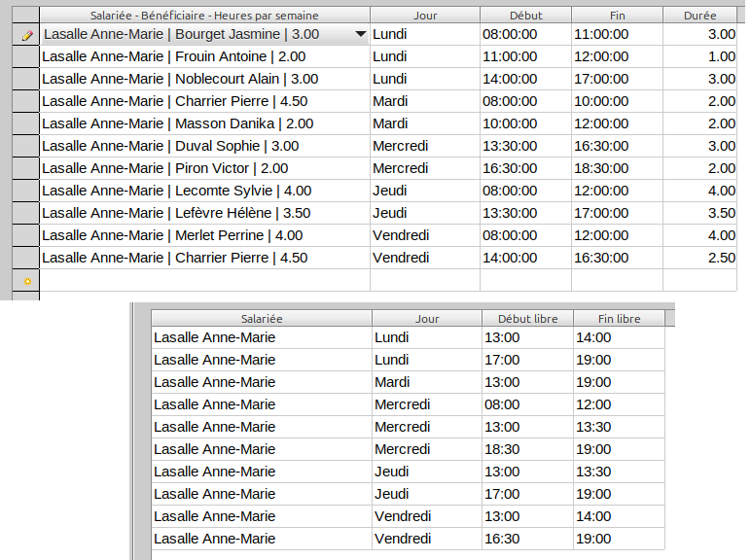Click the row selector for Merlet Perrine
751x560 pixels.
[x=26, y=235]
